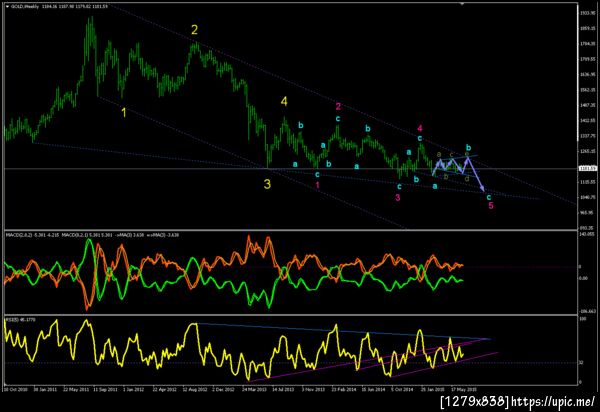The height and width of the screenshot is (412, 600).
Task: Click the RSI indicator label text
Action: 20,319
